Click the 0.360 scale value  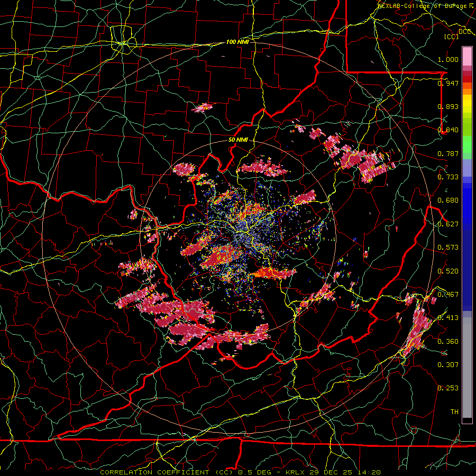[x=448, y=342]
